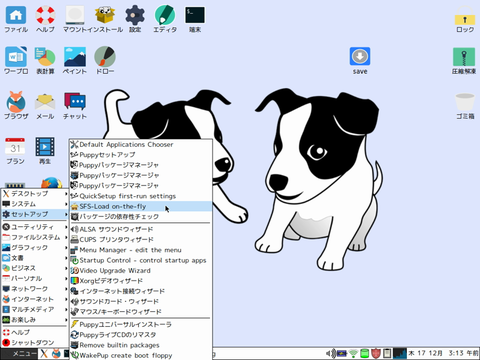Click the green storage cylinder tray icon

365,353
